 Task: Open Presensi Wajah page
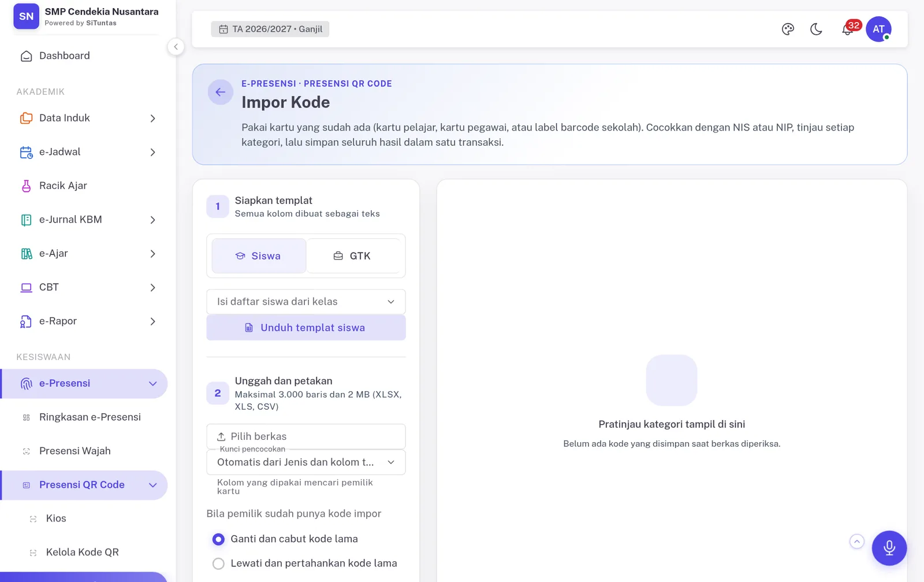(x=85, y=451)
